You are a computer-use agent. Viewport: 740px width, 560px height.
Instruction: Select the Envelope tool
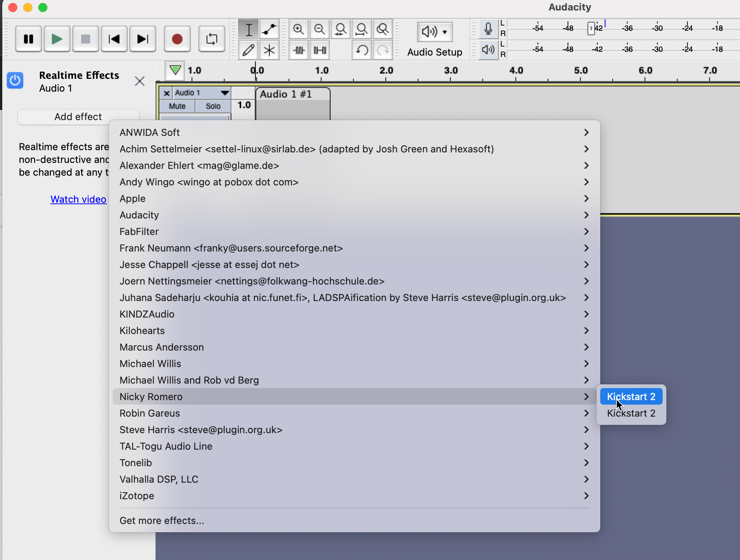pos(269,29)
